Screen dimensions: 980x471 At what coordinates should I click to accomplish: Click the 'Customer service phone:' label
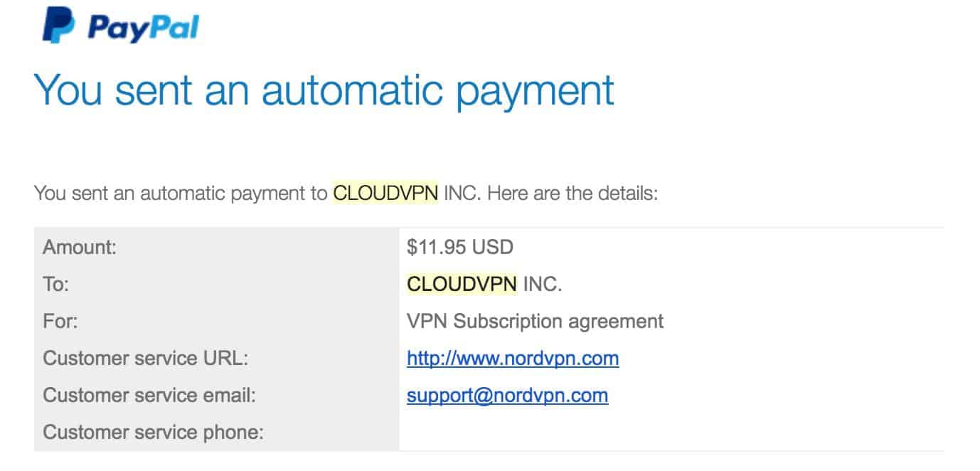click(153, 432)
